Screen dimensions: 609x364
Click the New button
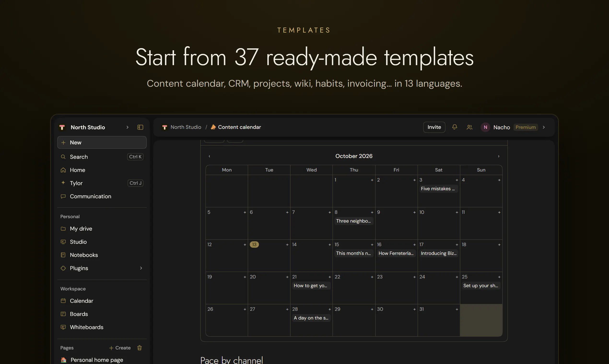click(102, 142)
